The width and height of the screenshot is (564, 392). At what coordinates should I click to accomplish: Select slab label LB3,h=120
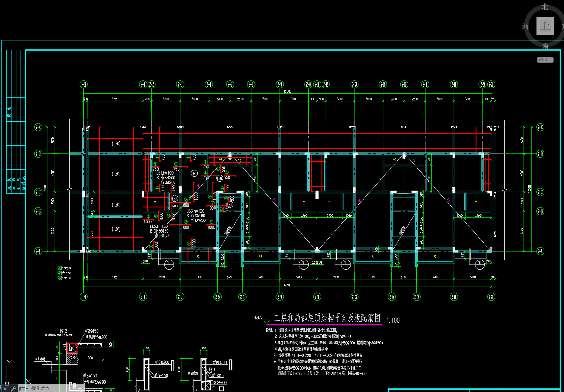tap(196, 211)
